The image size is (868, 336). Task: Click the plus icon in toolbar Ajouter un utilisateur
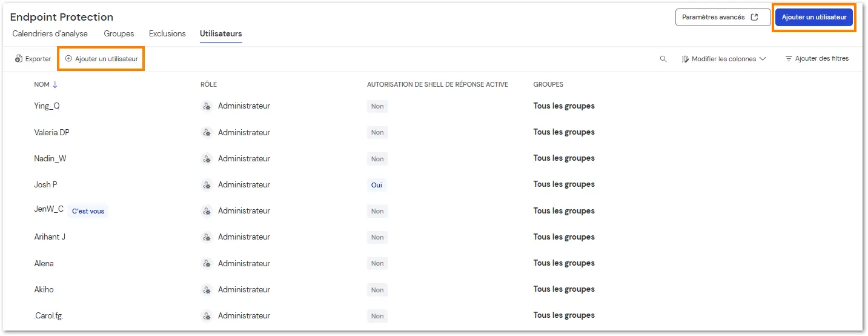(68, 59)
